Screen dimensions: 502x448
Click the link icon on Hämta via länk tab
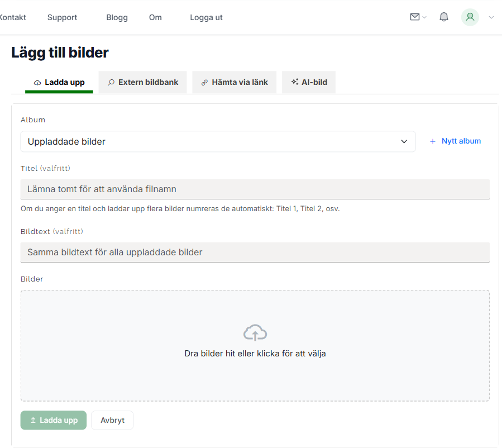pyautogui.click(x=203, y=82)
